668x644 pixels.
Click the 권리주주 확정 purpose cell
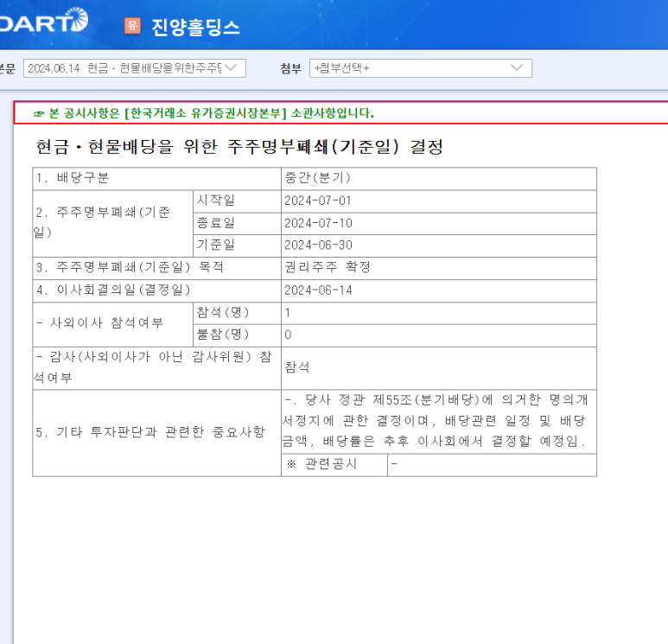click(x=439, y=268)
